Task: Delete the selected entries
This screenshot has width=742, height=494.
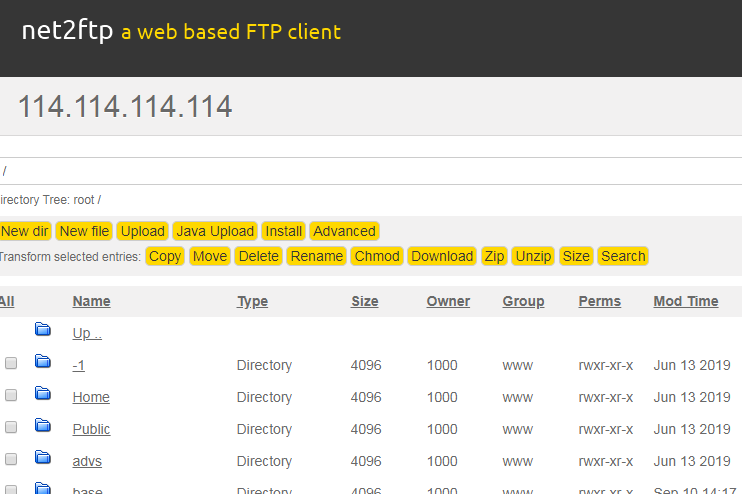Action: 258,256
